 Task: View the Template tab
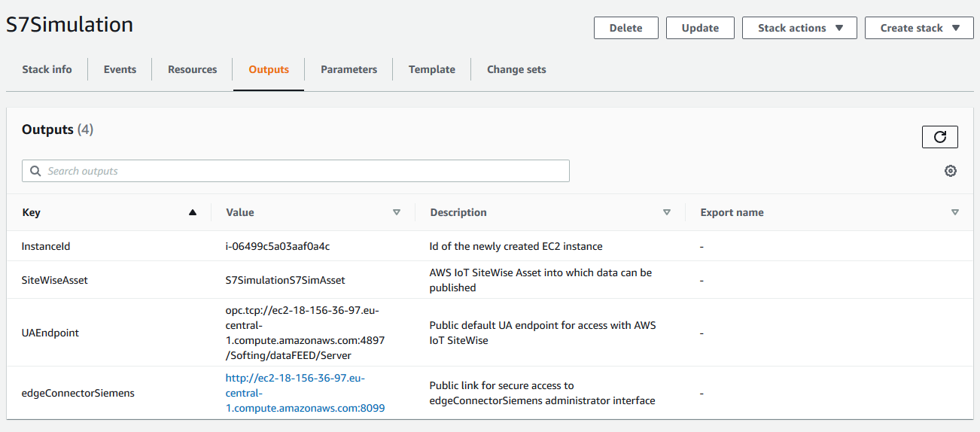coord(431,69)
